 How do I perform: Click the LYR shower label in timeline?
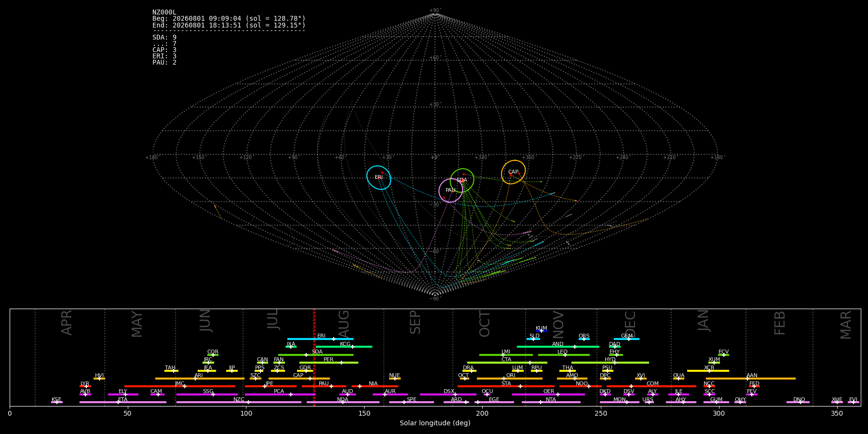(85, 384)
